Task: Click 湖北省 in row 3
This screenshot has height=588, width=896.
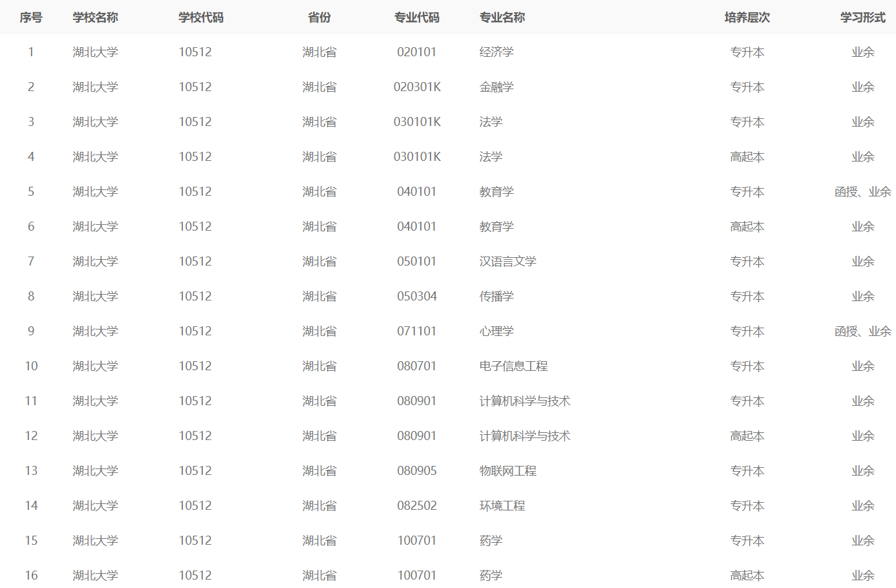Action: coord(319,122)
